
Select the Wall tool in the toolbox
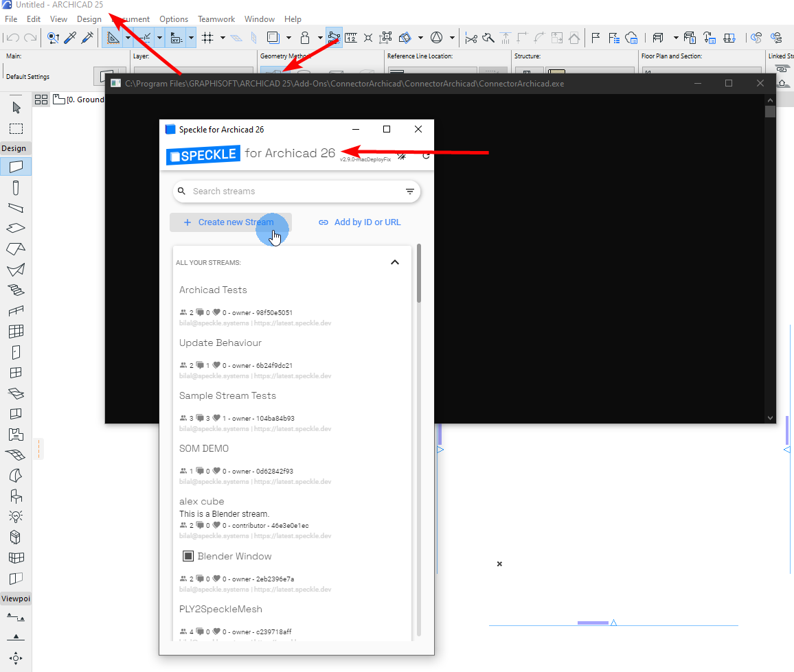tap(16, 166)
